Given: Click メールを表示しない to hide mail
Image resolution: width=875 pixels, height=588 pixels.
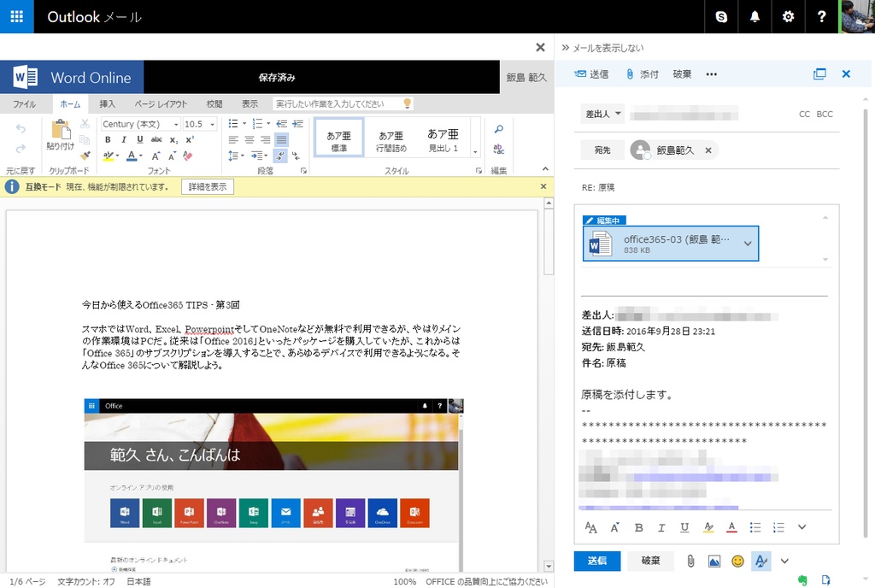Looking at the screenshot, I should point(602,48).
